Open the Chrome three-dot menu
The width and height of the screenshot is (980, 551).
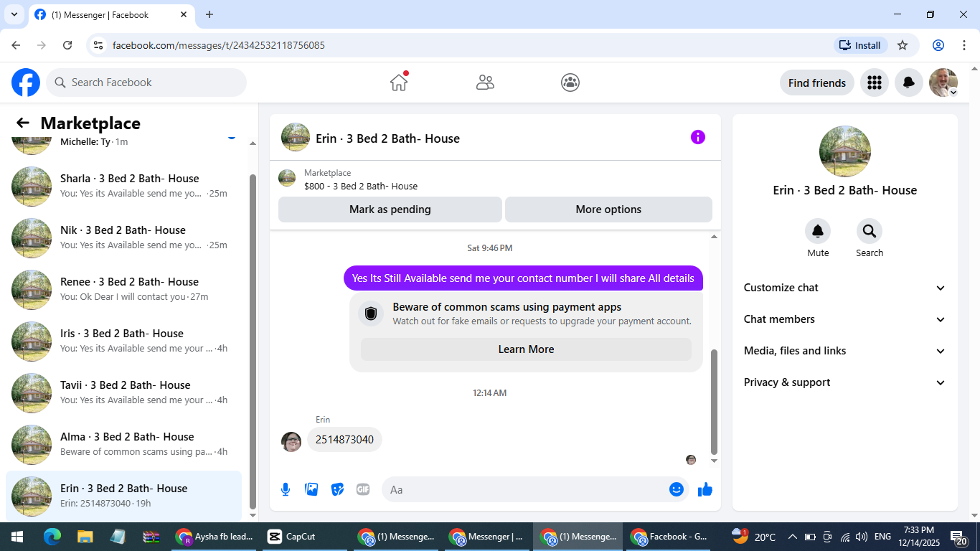click(963, 45)
